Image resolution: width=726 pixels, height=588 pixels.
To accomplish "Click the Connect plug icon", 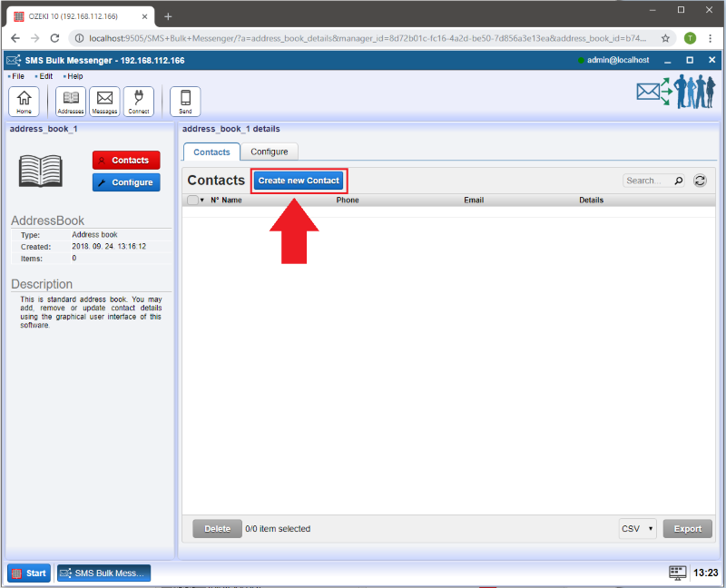I will 139,101.
